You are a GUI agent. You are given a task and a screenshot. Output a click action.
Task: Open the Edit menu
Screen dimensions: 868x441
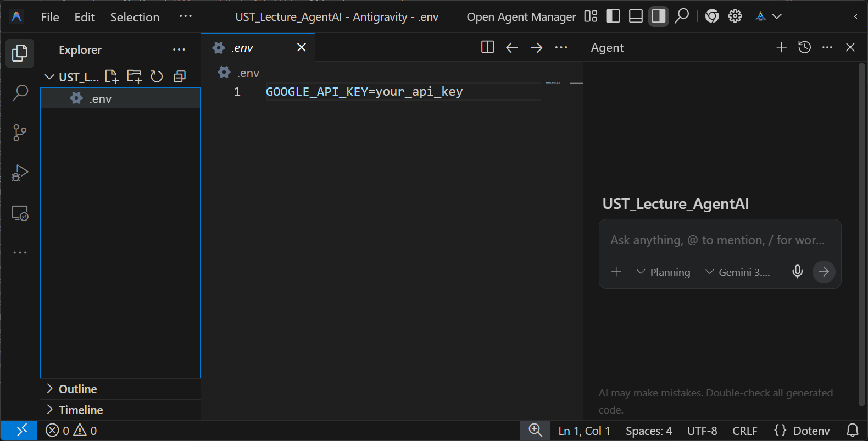[85, 17]
